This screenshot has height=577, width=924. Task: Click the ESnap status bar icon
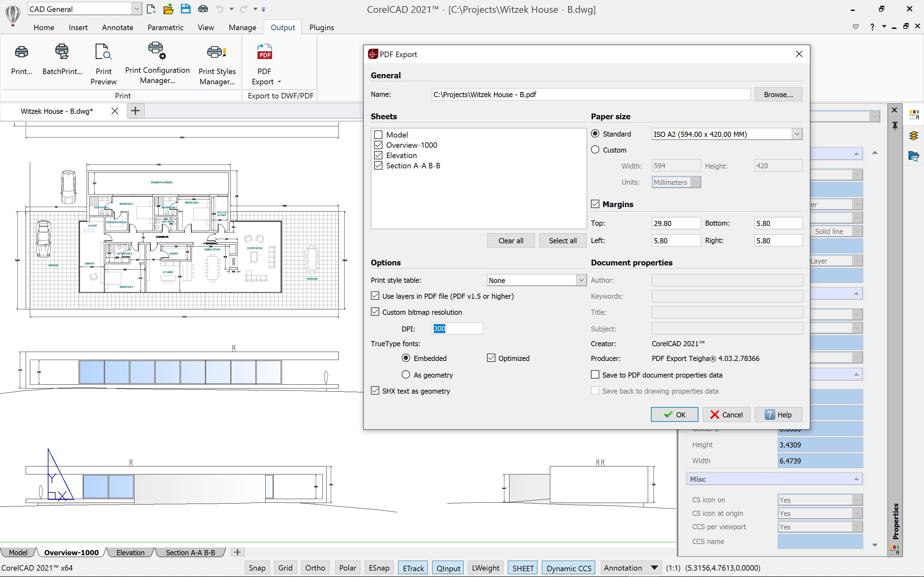[378, 567]
